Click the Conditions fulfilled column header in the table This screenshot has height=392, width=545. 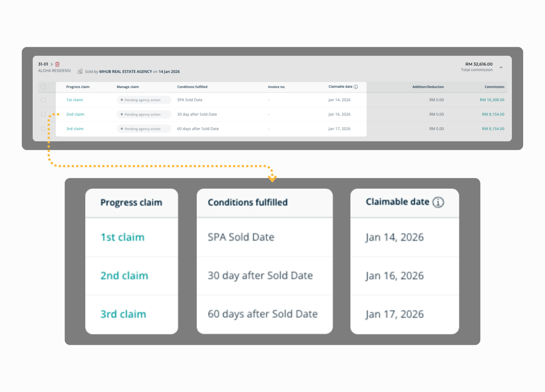(x=192, y=87)
